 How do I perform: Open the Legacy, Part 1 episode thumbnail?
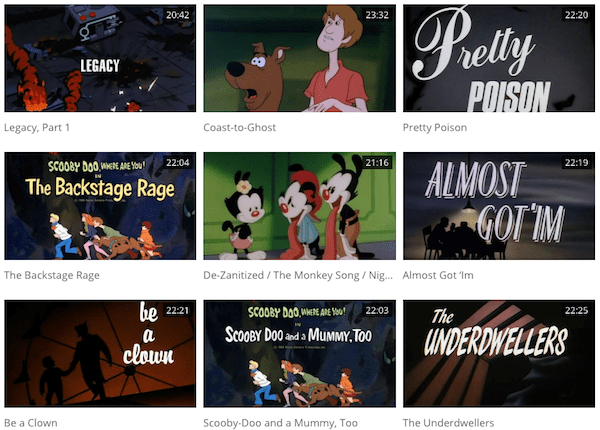(100, 58)
